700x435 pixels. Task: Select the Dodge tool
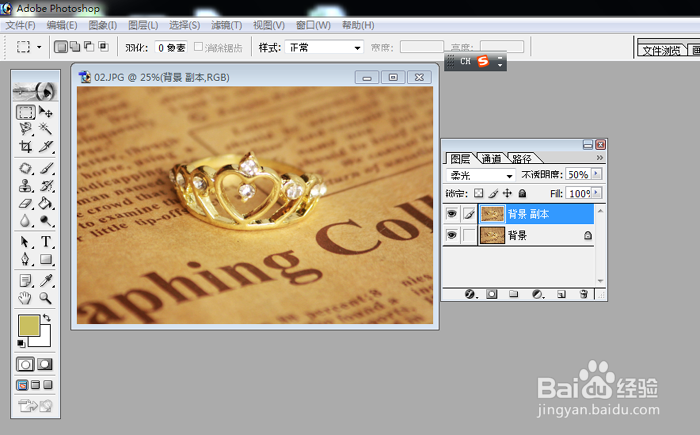click(x=46, y=221)
